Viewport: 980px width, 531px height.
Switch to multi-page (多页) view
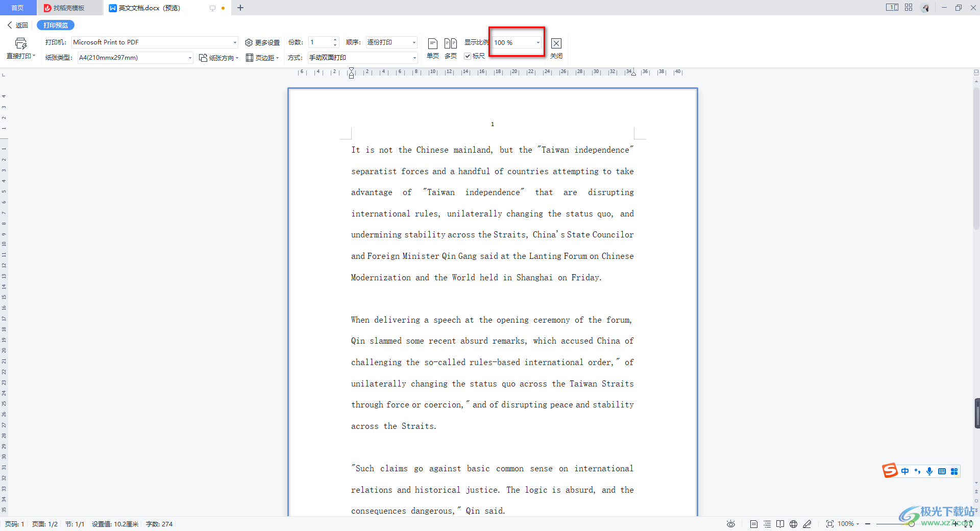450,49
